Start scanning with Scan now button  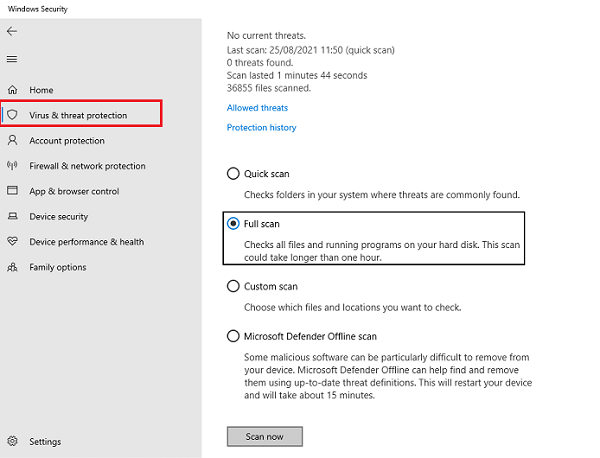[x=265, y=437]
